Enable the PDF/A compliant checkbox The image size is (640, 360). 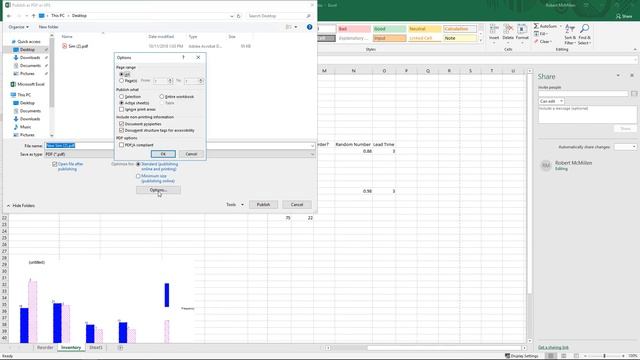[x=122, y=145]
